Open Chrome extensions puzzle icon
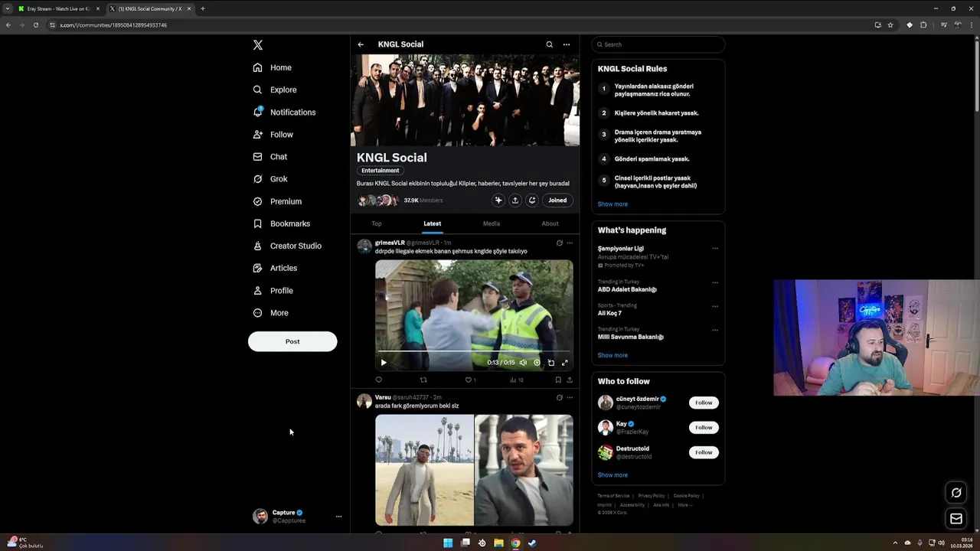 923,25
